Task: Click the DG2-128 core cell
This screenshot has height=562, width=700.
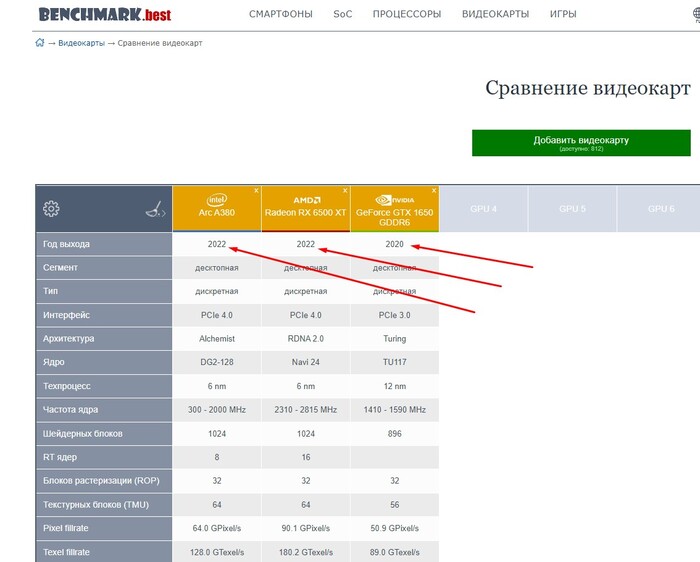Action: 217,362
